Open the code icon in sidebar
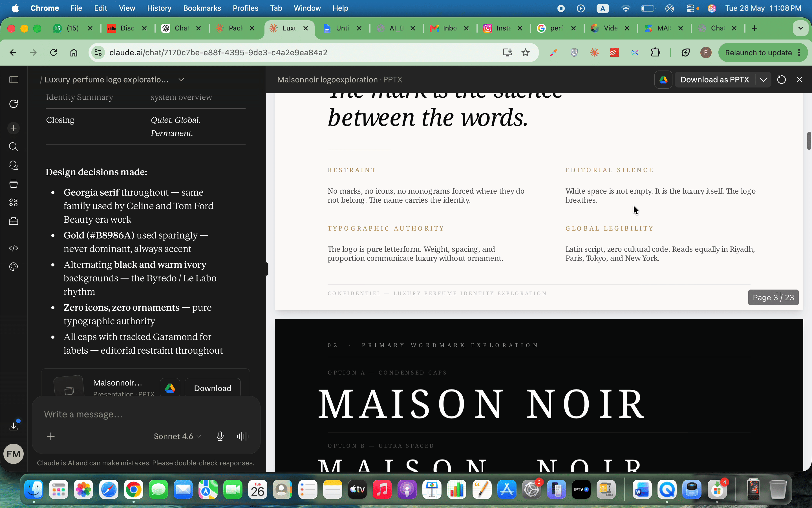812x508 pixels. (x=14, y=248)
